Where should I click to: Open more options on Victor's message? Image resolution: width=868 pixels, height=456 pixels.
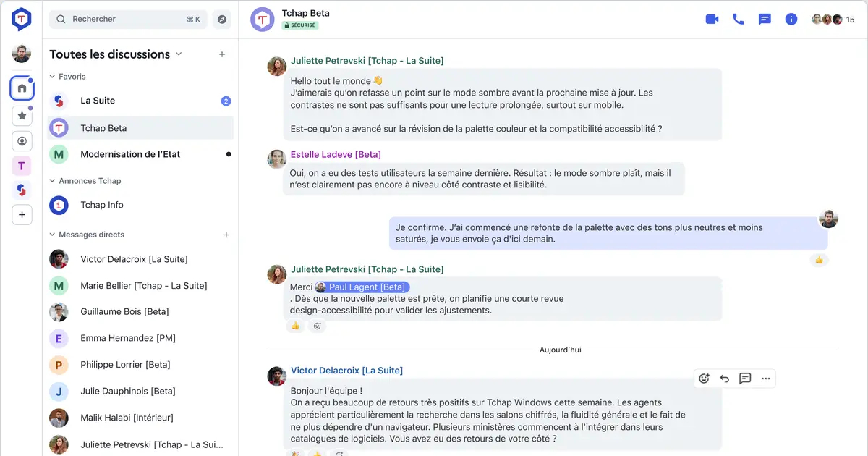coord(766,379)
